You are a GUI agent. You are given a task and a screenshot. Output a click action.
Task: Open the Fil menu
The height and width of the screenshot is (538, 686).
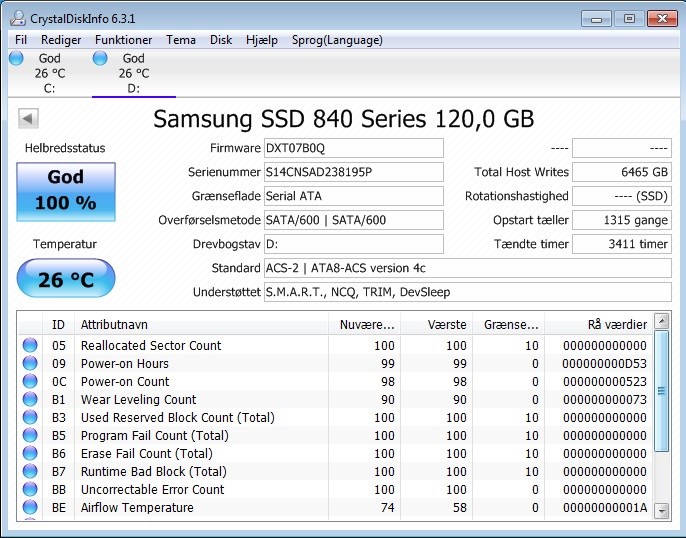tap(21, 40)
